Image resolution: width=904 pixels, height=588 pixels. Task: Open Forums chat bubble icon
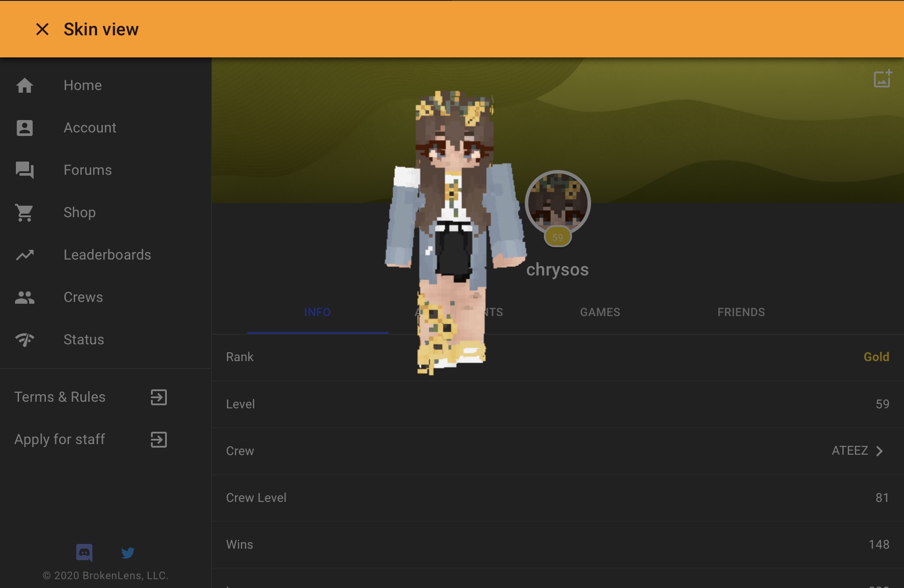[x=25, y=170]
